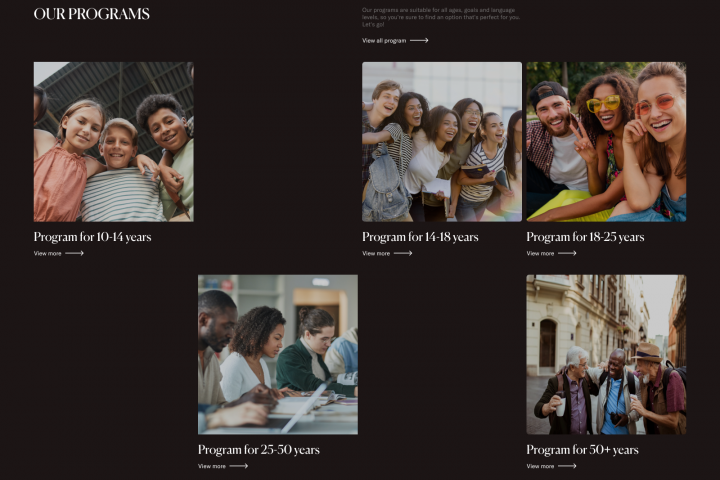Open the View all program link
The image size is (720, 480).
[x=384, y=40]
